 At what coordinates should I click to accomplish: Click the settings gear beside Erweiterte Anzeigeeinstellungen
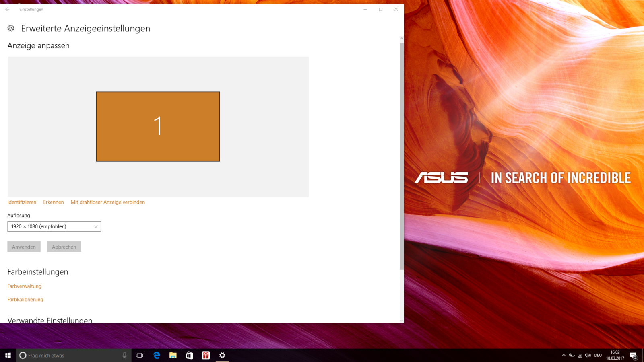click(x=11, y=28)
